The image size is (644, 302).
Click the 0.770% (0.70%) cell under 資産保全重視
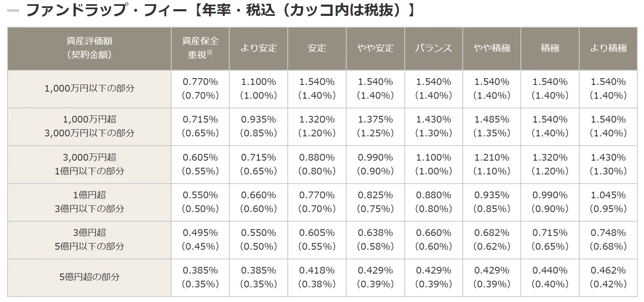pyautogui.click(x=200, y=89)
